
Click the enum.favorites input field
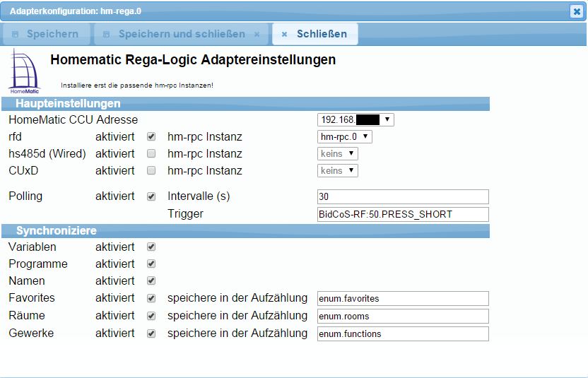tap(403, 298)
